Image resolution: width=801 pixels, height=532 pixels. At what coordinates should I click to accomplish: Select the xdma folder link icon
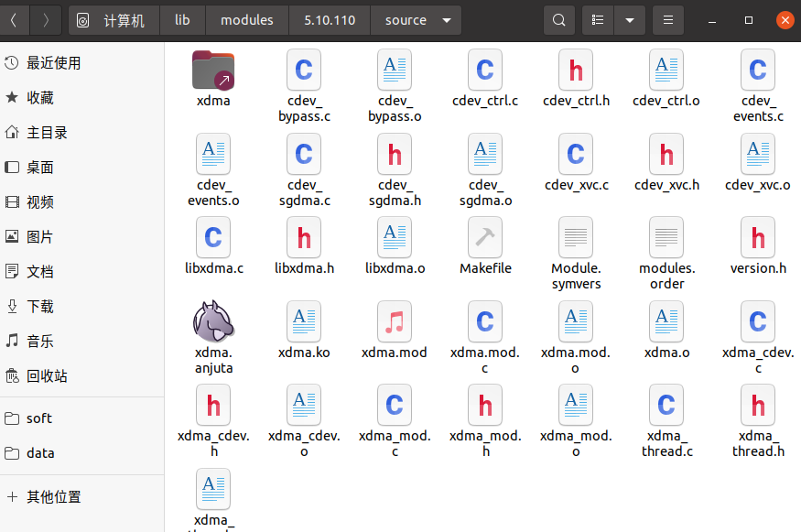(213, 71)
